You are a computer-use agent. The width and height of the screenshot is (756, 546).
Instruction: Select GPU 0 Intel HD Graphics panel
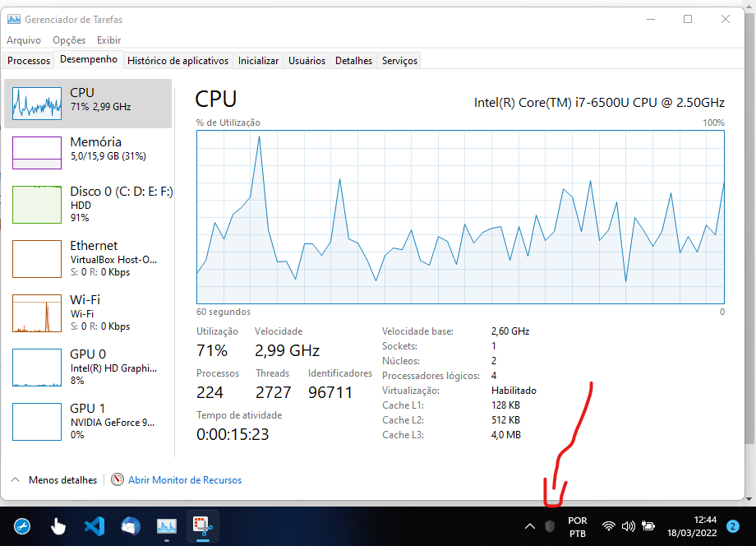coord(88,367)
